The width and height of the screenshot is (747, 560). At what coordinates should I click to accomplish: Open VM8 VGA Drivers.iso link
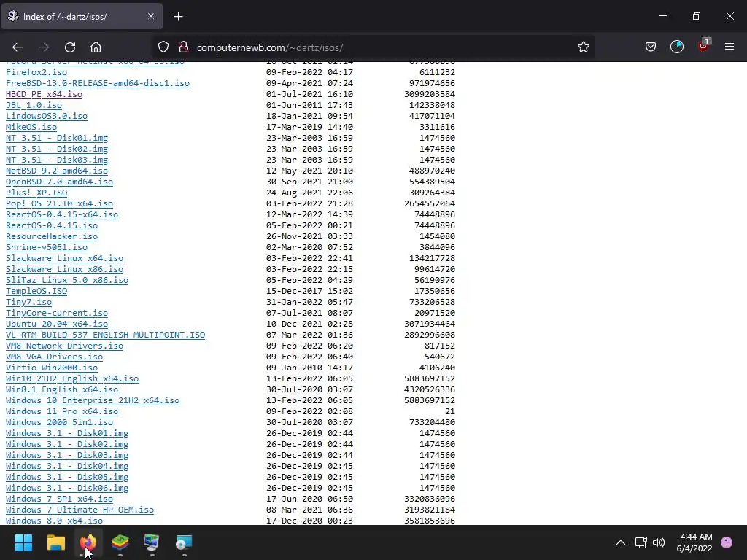click(x=54, y=357)
